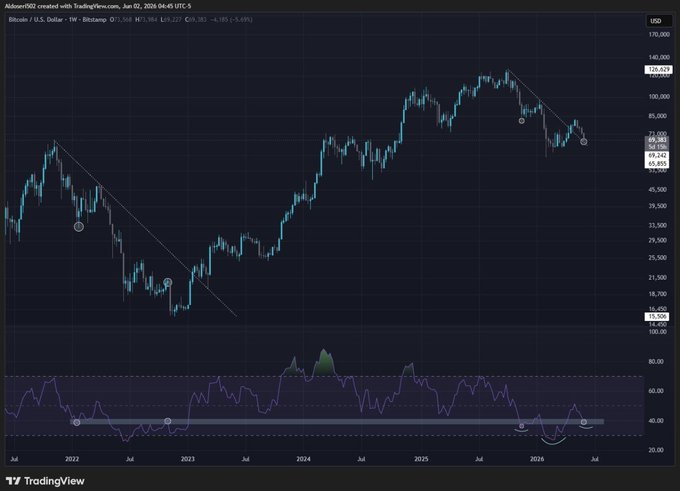Click the Jul label between 2022 and 2023

click(x=129, y=459)
